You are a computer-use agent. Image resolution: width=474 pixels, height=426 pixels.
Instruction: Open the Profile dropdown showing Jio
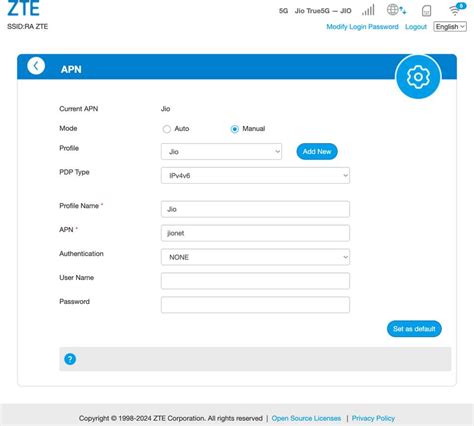221,152
